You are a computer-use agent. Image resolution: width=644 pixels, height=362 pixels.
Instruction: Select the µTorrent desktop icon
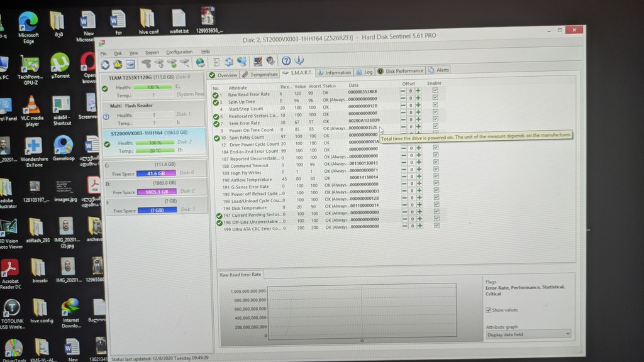[x=60, y=65]
